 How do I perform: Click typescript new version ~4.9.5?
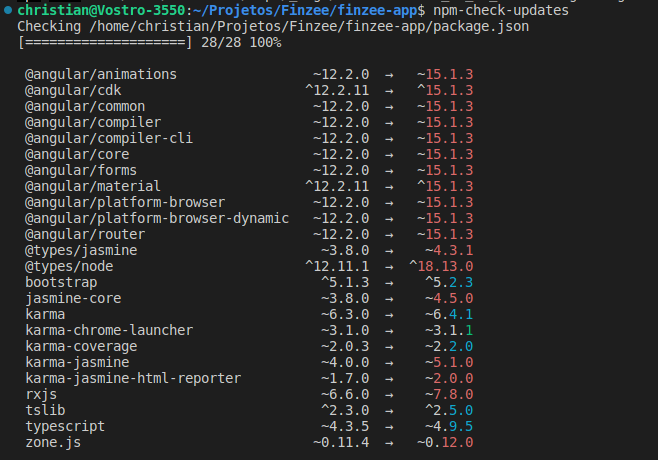[449, 426]
